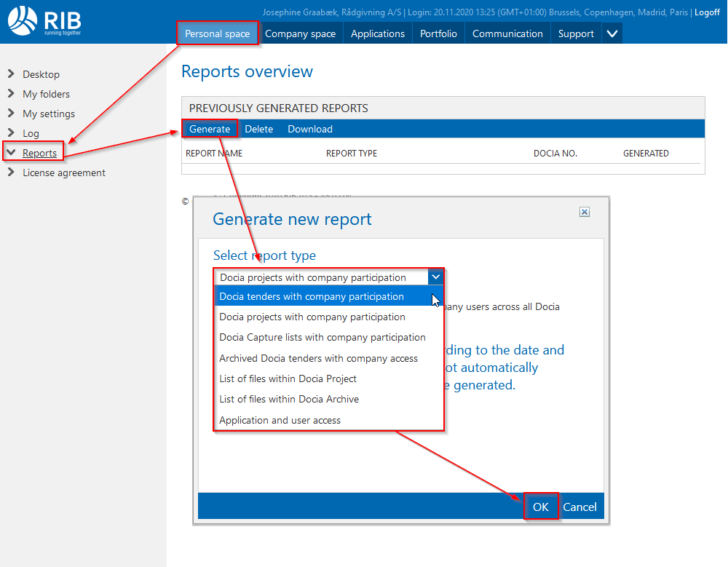
Task: Switch to the Communication tab
Action: click(507, 33)
